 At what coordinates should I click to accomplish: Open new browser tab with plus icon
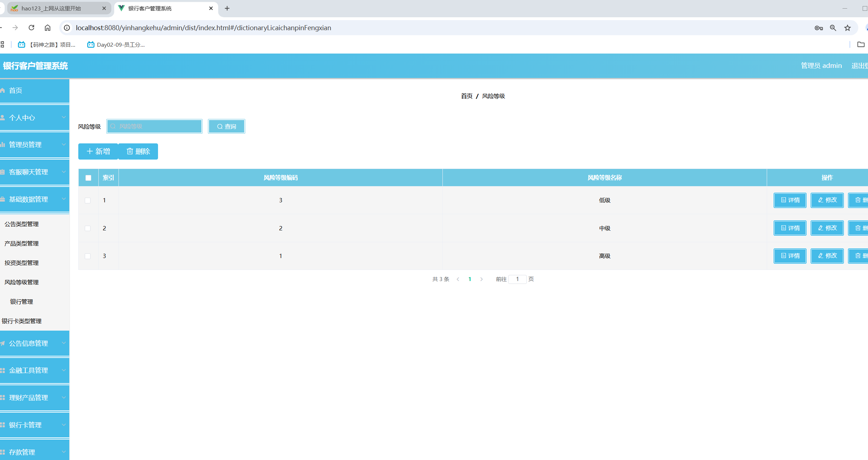227,8
